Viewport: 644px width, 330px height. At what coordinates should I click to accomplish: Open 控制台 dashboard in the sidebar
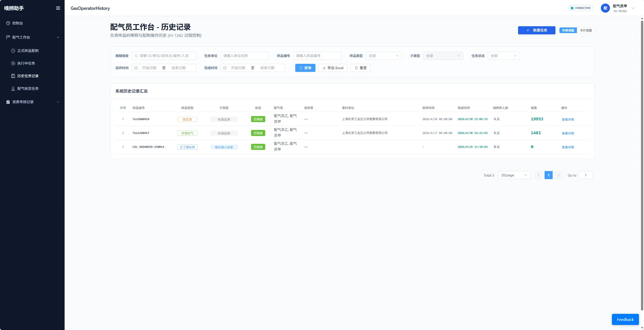tap(32, 23)
